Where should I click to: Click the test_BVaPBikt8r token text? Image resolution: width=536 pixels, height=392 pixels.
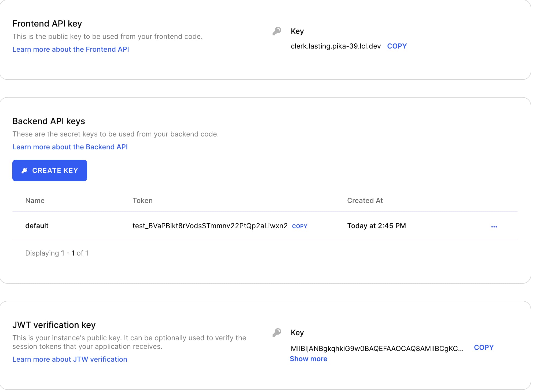point(210,226)
